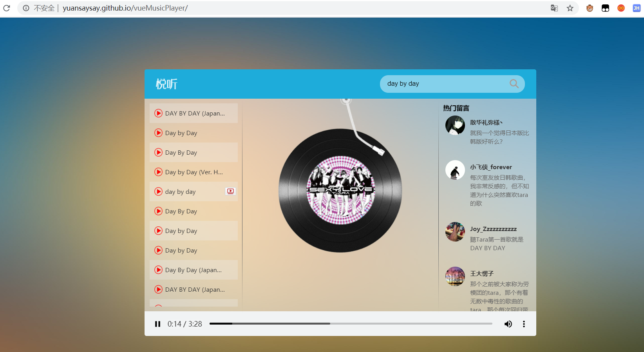
Task: Play the "Day by Day (Ver. H..." track icon
Action: pos(158,172)
